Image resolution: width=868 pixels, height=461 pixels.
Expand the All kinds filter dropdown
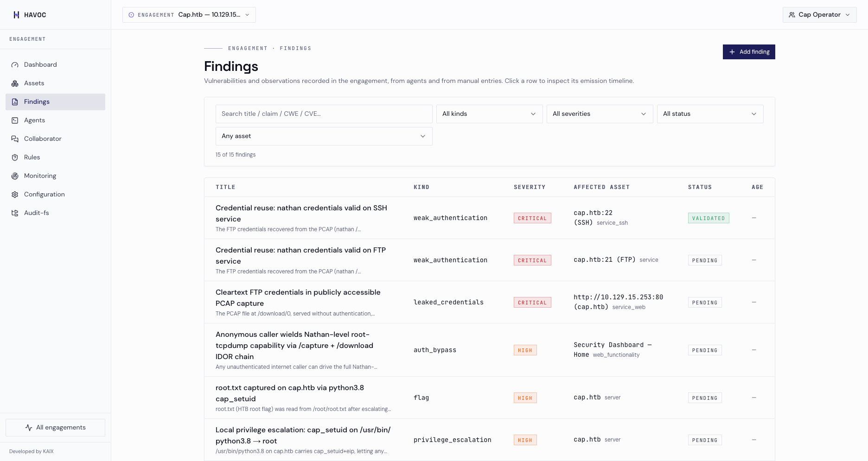point(489,114)
